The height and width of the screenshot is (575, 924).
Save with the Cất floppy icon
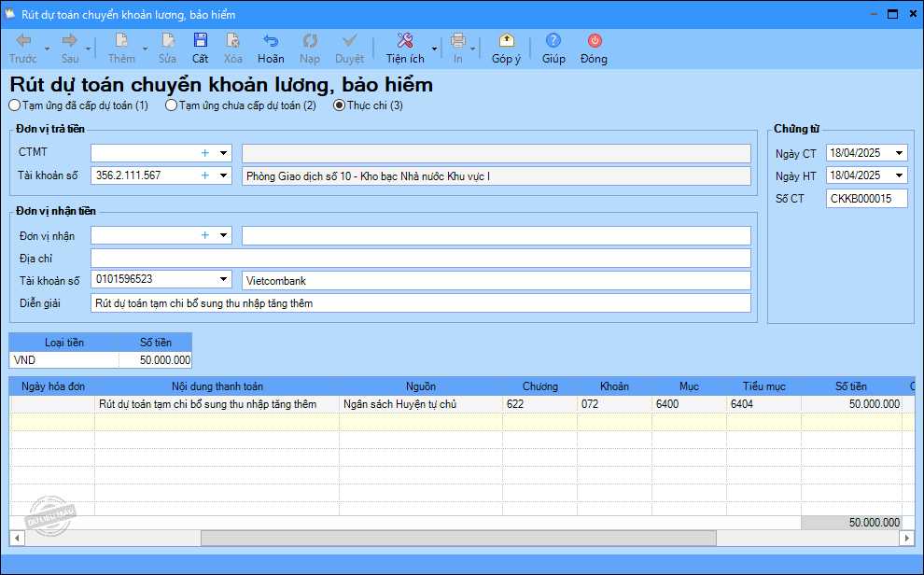click(201, 41)
